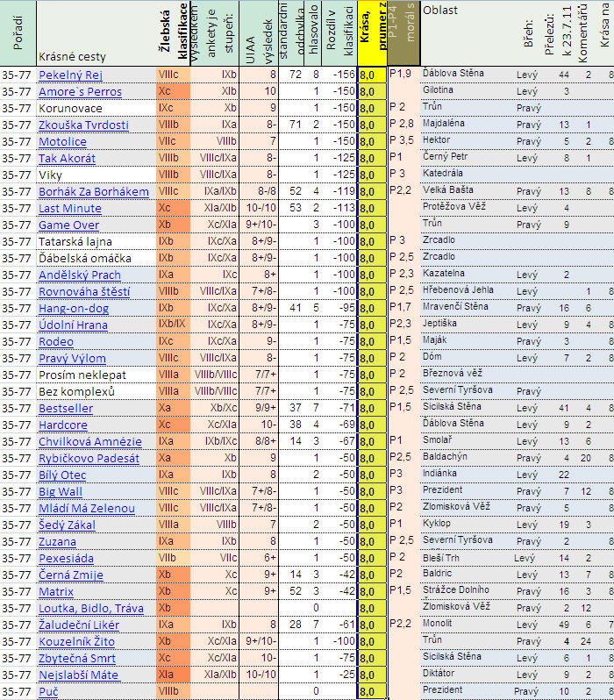Open the Zkouška Tvrdosti hyperlink
Screen dimensions: 614x700
coord(83,125)
